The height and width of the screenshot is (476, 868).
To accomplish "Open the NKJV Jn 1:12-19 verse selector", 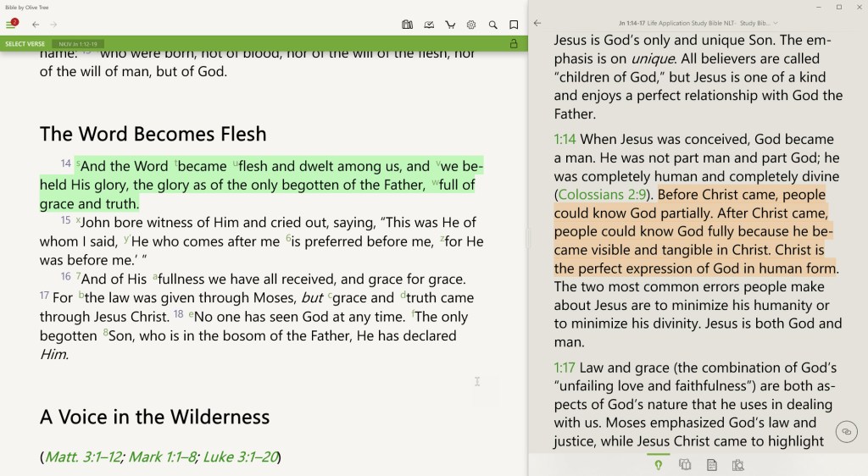I will pos(78,43).
